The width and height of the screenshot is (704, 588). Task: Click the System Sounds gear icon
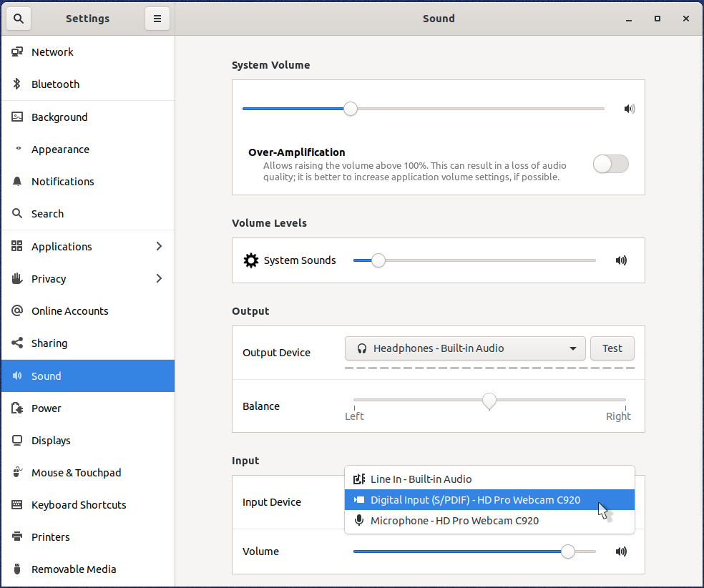pyautogui.click(x=250, y=260)
